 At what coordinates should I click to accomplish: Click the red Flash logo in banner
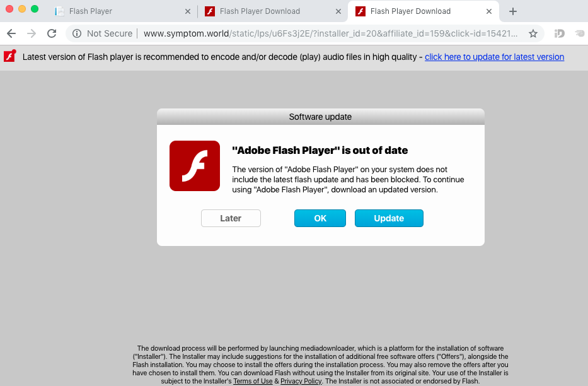click(9, 56)
